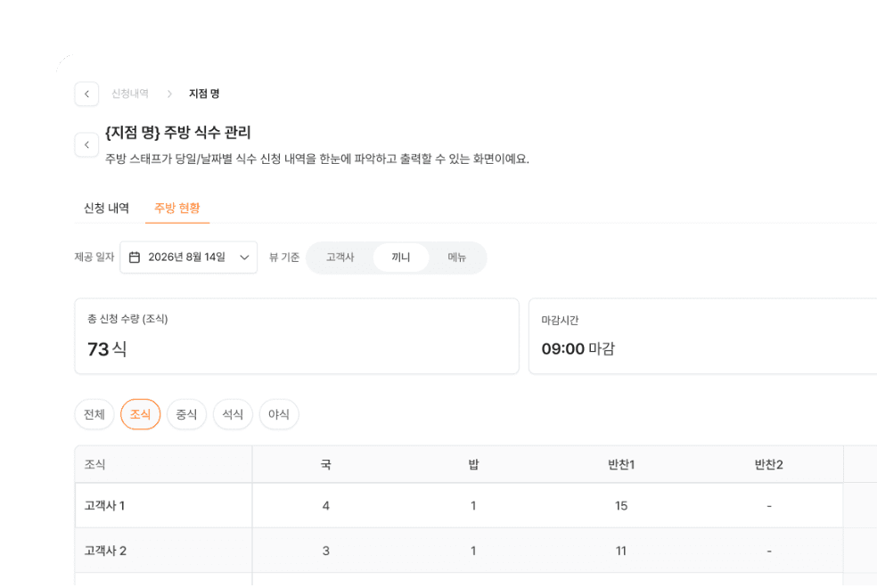Click the {지점 명} 주방 식수 관리 heading
The image size is (877, 588).
pyautogui.click(x=178, y=133)
